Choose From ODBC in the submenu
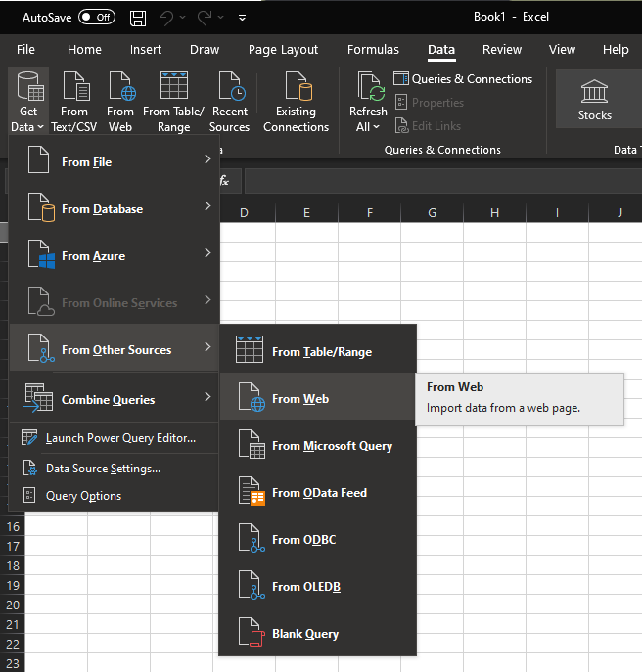The image size is (642, 672). pyautogui.click(x=318, y=540)
